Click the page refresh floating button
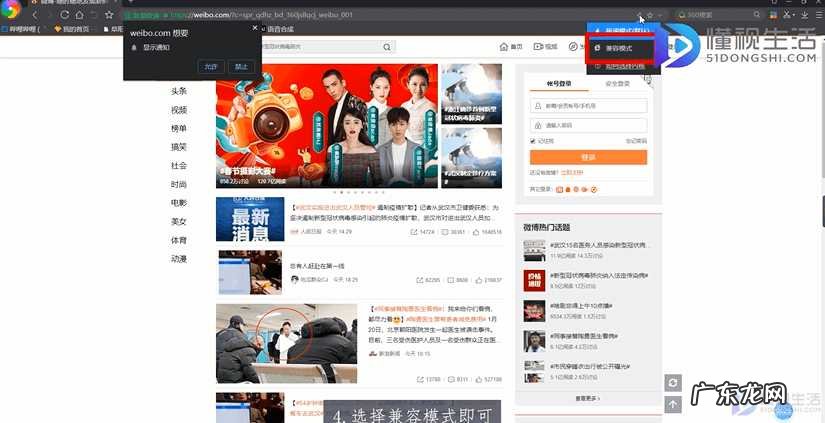The width and height of the screenshot is (825, 423). point(673,382)
